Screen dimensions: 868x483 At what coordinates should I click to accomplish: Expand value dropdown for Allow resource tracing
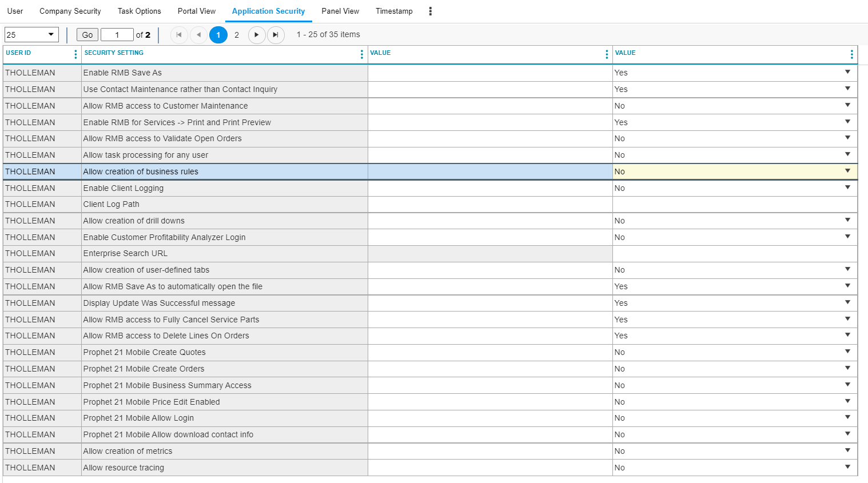pyautogui.click(x=847, y=468)
